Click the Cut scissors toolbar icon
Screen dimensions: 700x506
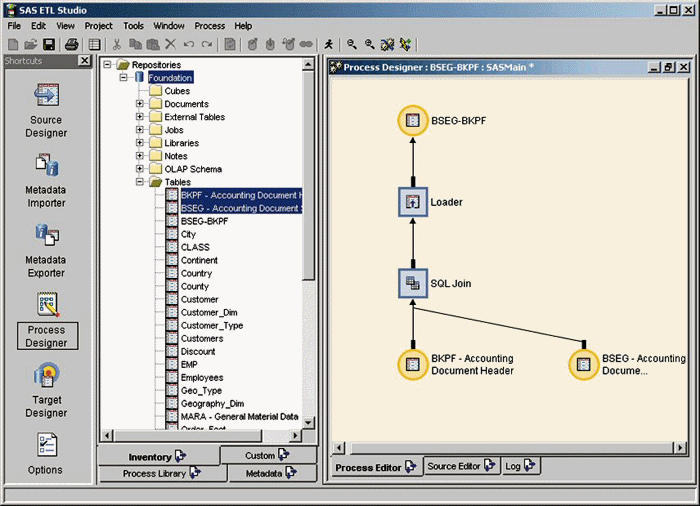[x=117, y=44]
